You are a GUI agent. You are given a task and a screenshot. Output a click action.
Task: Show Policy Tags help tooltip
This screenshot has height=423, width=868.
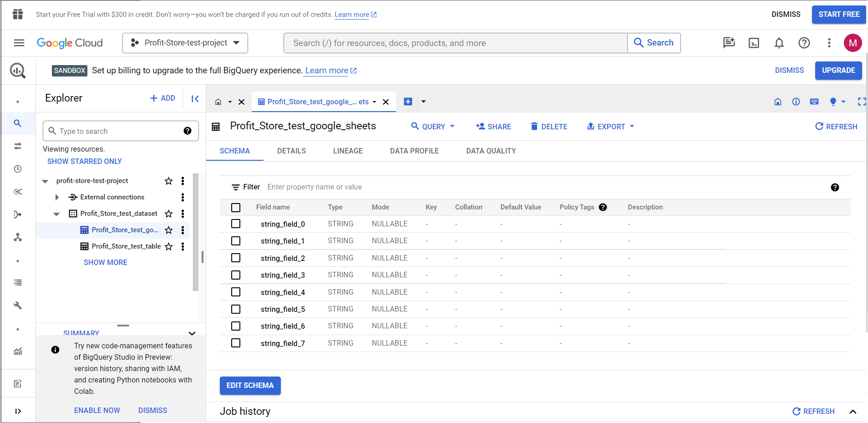(603, 207)
